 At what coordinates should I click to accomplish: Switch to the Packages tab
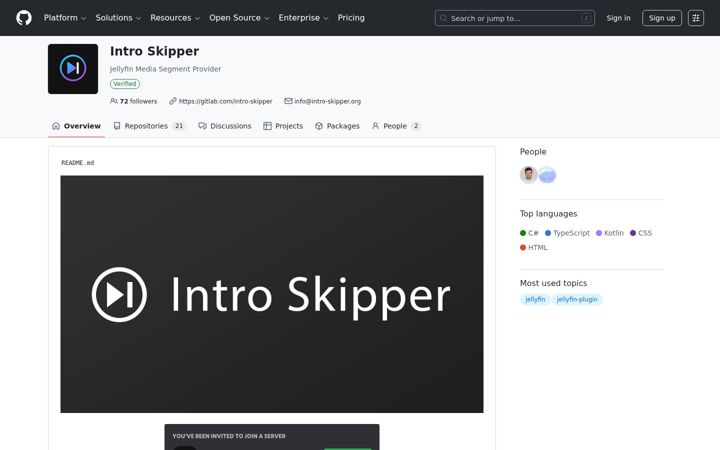click(337, 126)
